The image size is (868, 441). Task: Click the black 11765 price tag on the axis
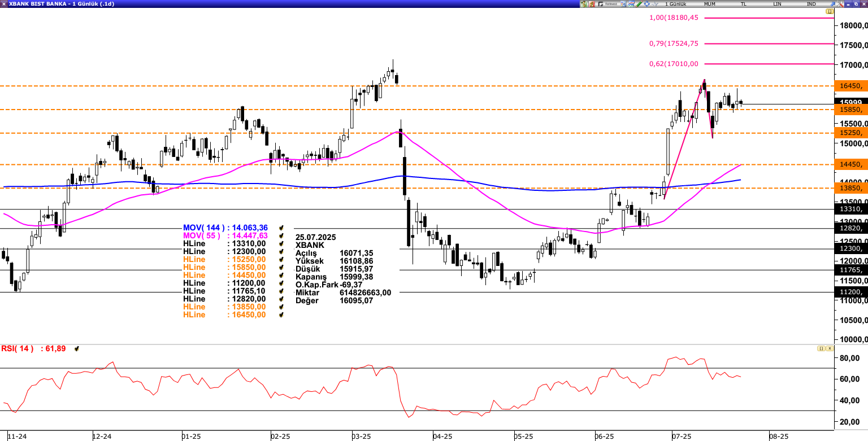point(851,270)
